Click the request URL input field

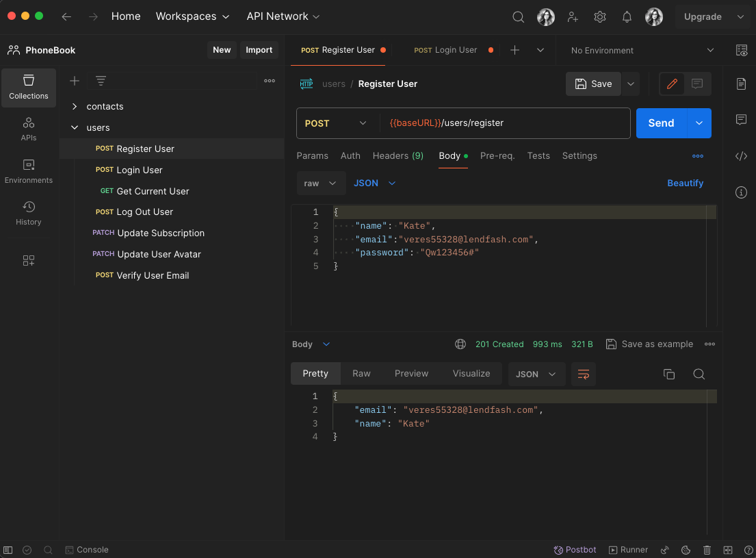[505, 123]
